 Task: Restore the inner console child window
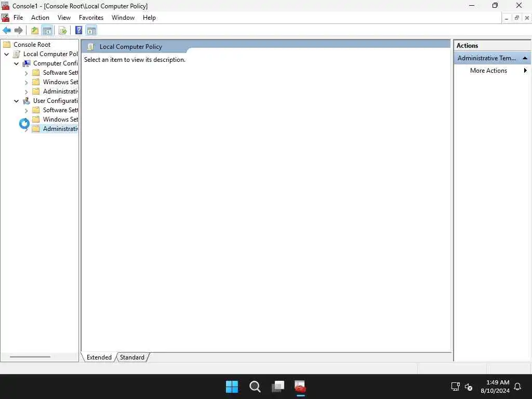(517, 18)
